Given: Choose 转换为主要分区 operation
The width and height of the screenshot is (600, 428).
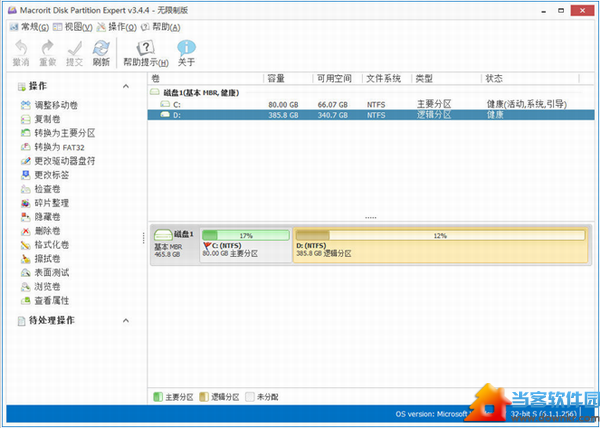Looking at the screenshot, I should pyautogui.click(x=58, y=133).
